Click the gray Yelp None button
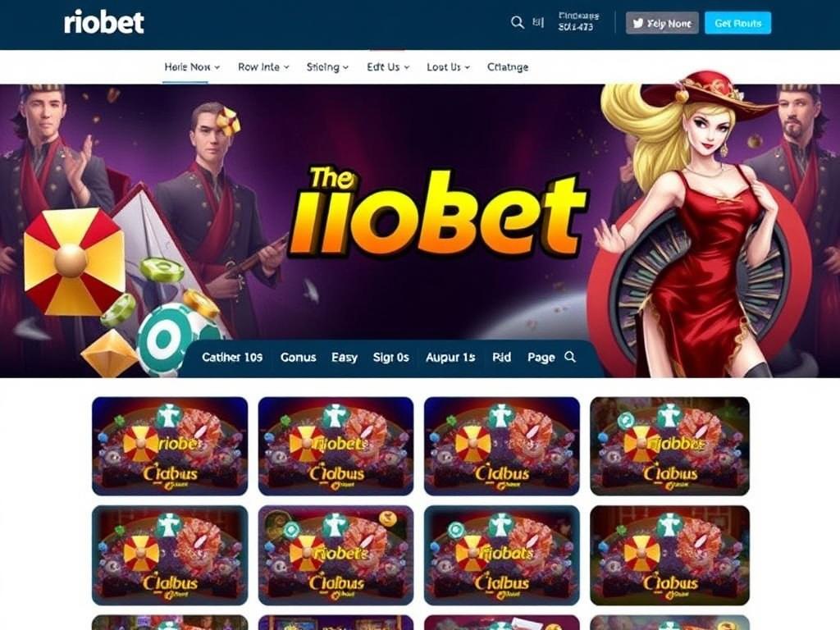Viewport: 840px width, 630px height. 662,23
